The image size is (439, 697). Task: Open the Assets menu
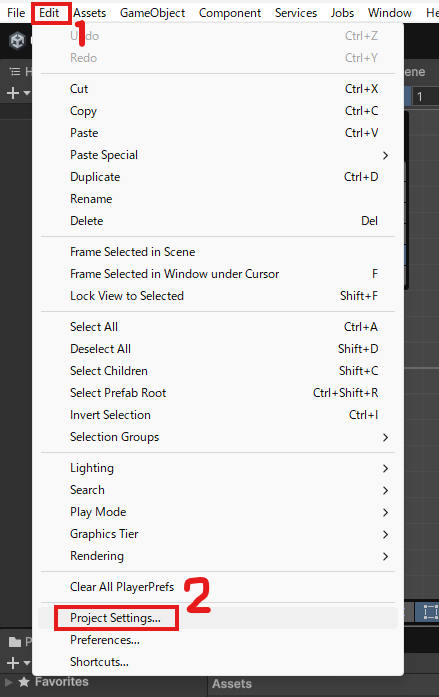click(90, 13)
